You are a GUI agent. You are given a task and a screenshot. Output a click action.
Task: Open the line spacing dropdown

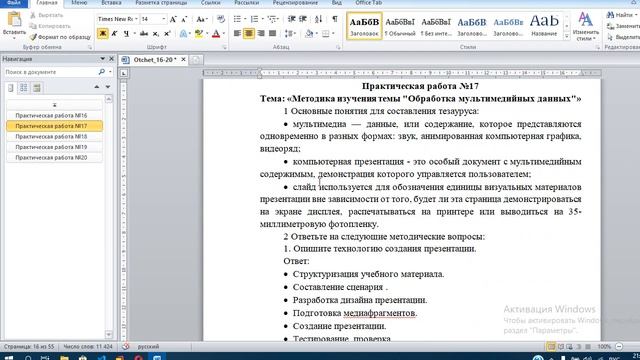tap(290, 33)
